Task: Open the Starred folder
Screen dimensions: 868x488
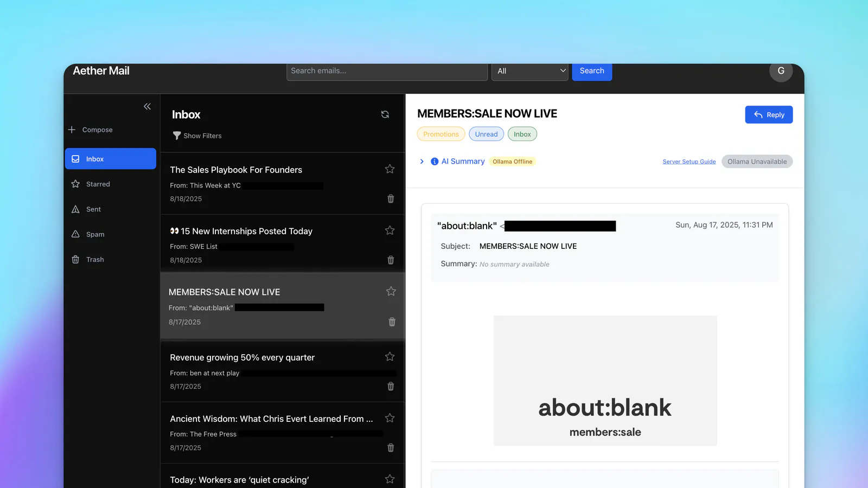Action: pyautogui.click(x=111, y=184)
